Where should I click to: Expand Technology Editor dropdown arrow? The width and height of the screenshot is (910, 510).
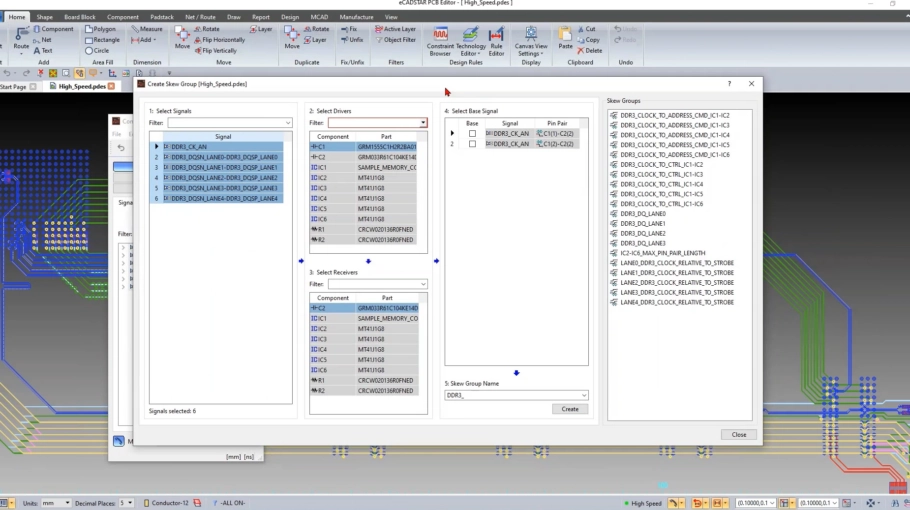(479, 54)
